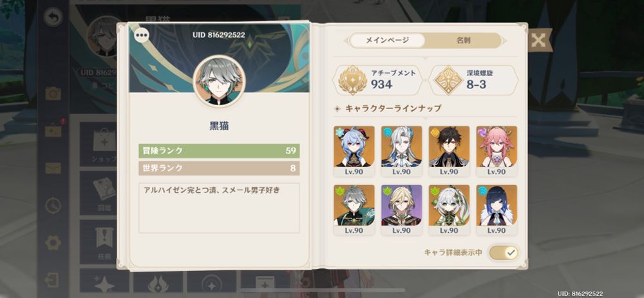
Task: Select the メインページ tab
Action: [x=387, y=41]
